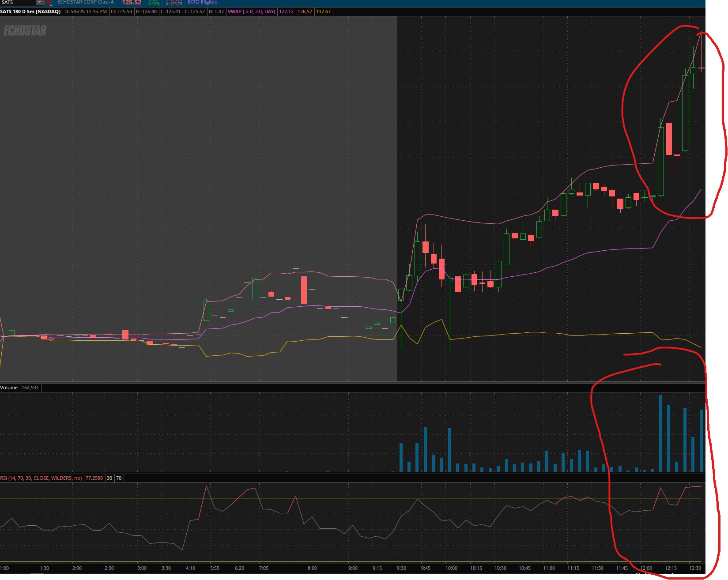
Task: Open the SATS 180 D 5m chart header
Action: point(30,11)
